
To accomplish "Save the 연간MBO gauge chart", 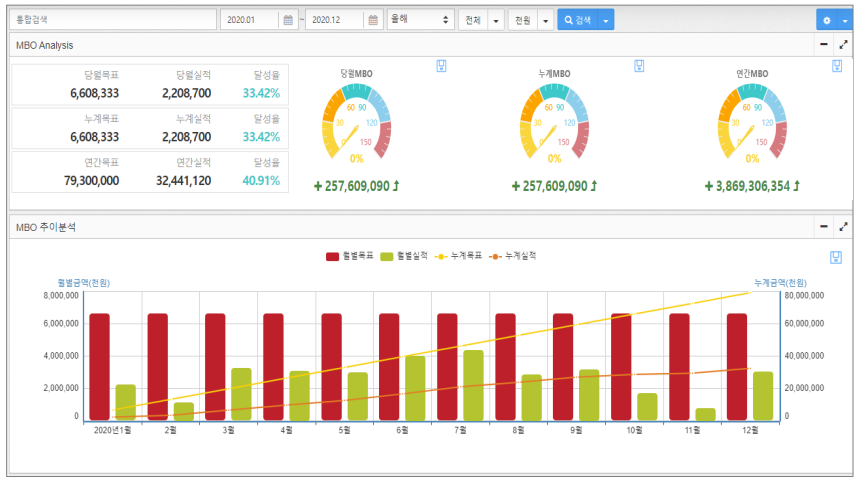I will coord(837,66).
